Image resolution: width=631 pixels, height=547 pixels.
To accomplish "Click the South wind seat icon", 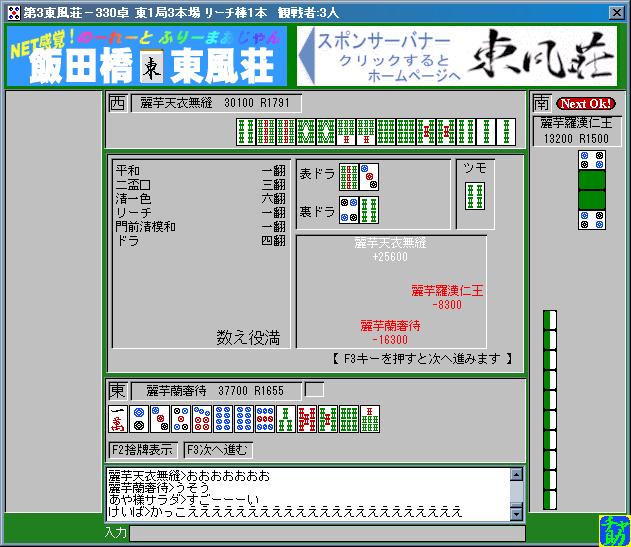I will (x=541, y=103).
